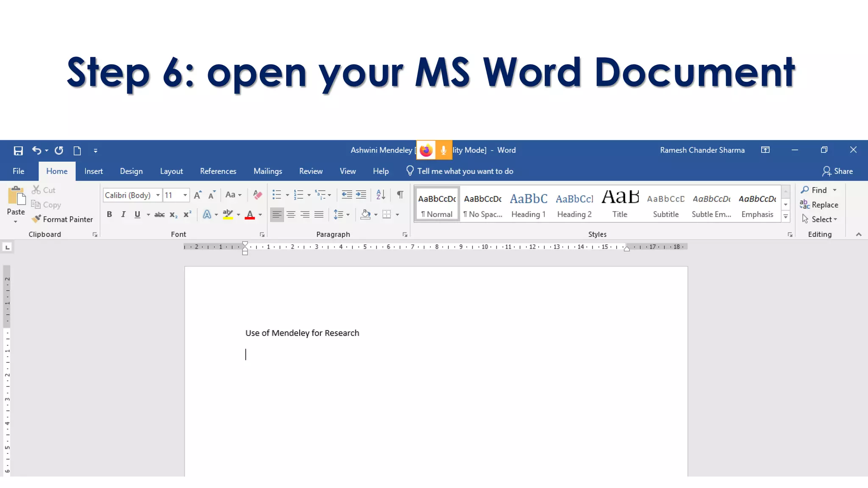
Task: Open the Calibri (Body) font name box
Action: click(x=132, y=195)
